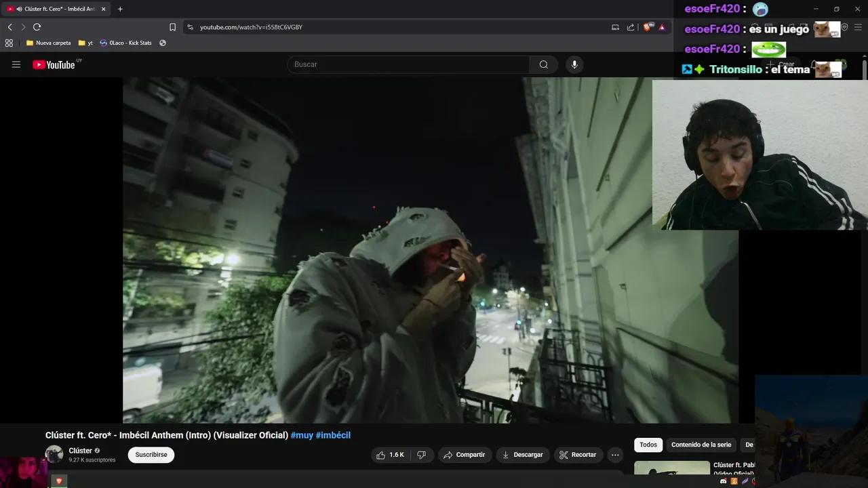Dislike the video

click(421, 455)
